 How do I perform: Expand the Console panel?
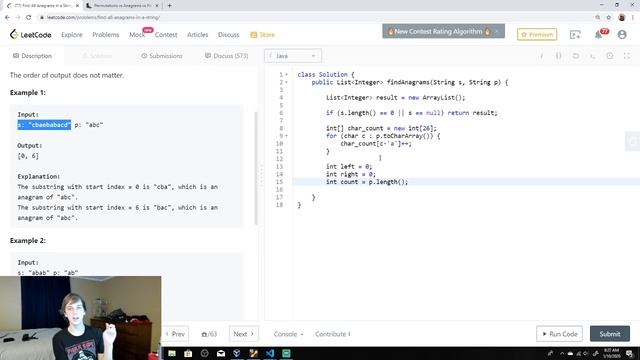pyautogui.click(x=288, y=334)
